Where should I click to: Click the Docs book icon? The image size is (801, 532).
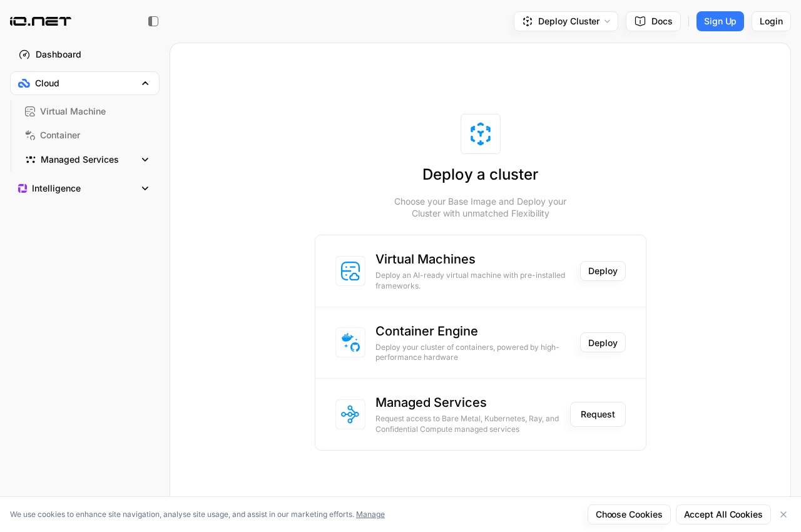(x=640, y=21)
